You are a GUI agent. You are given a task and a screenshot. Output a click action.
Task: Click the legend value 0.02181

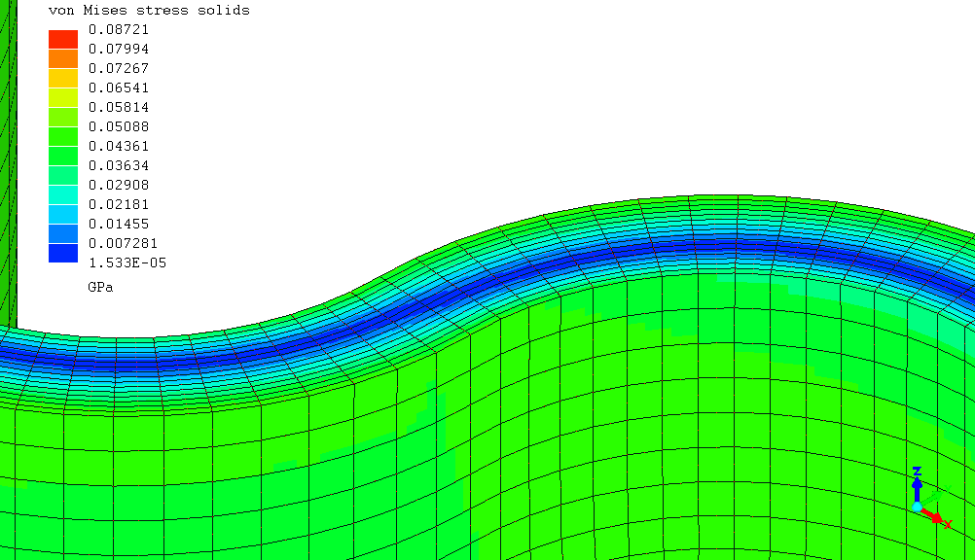coord(119,204)
